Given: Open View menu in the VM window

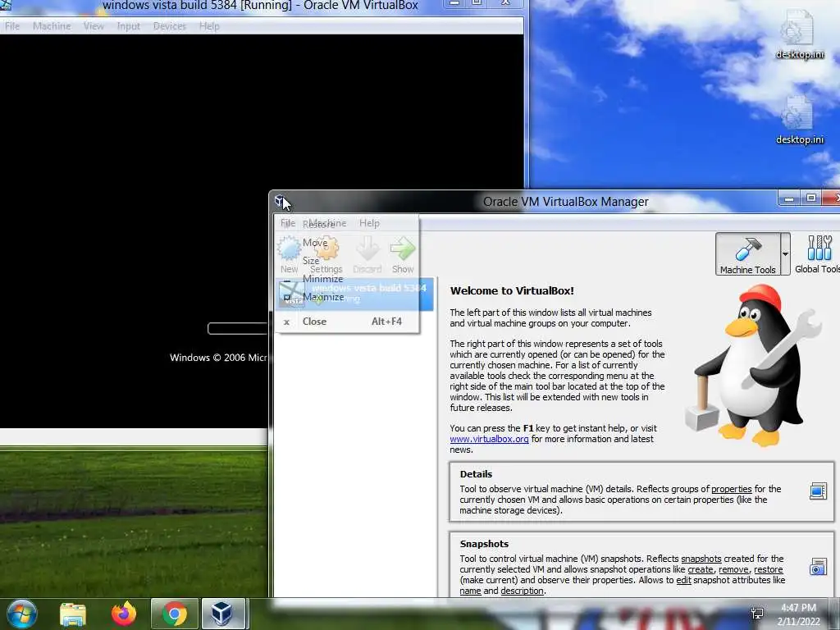Looking at the screenshot, I should [x=94, y=25].
